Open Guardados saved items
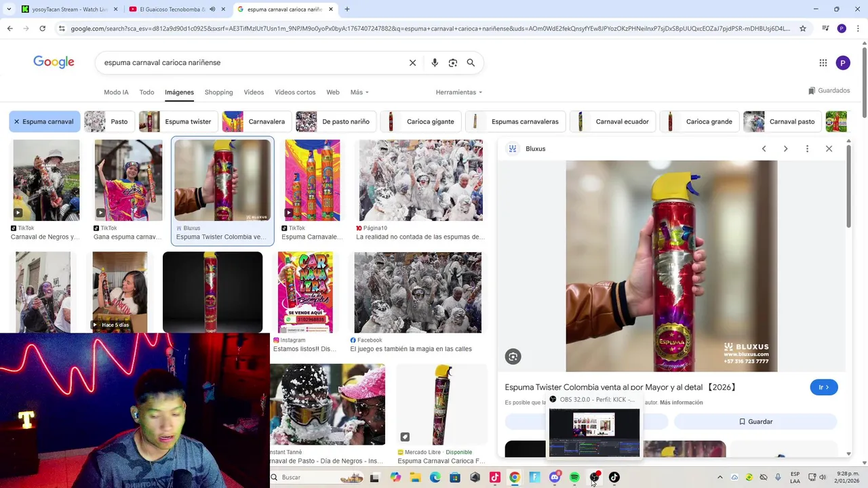The width and height of the screenshot is (868, 488). (829, 91)
